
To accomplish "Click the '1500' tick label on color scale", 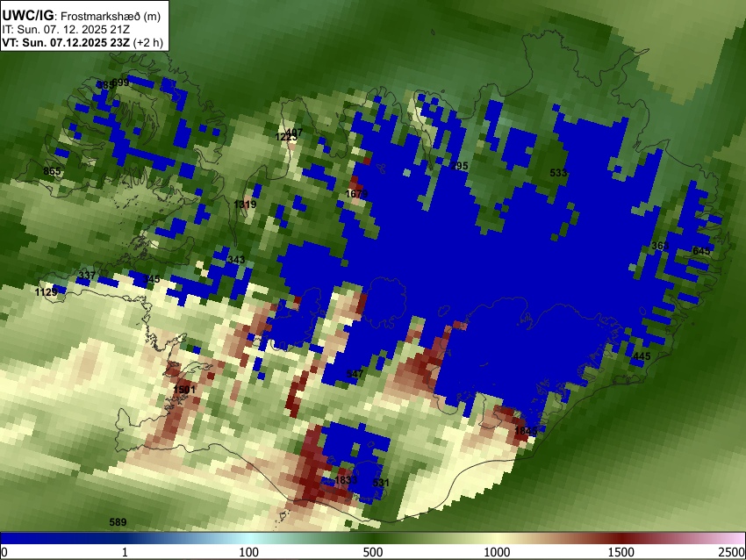I will pos(620,552).
